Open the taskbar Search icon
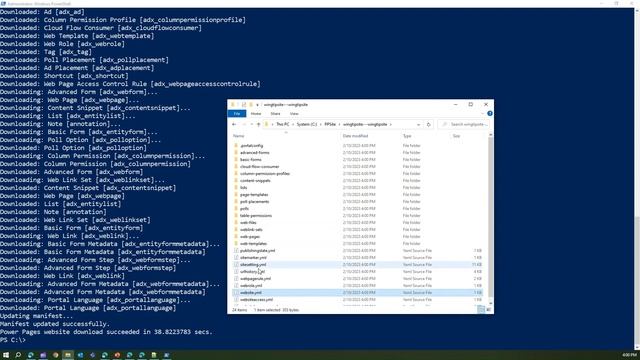 click(x=18, y=355)
